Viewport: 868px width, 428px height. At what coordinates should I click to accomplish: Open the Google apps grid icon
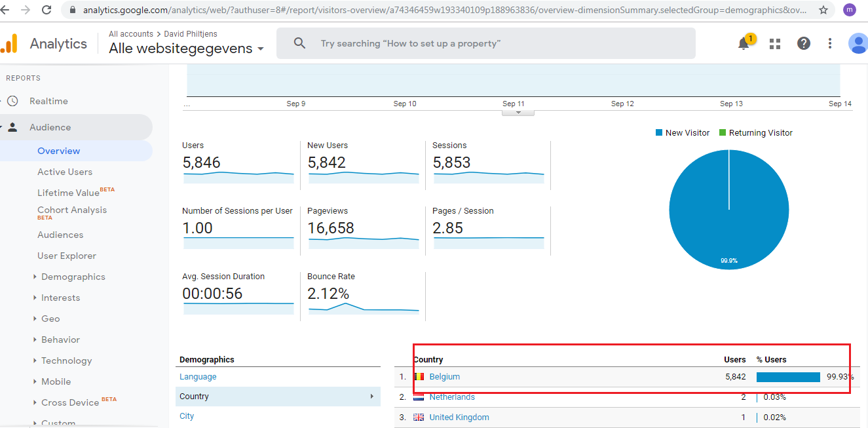point(775,44)
